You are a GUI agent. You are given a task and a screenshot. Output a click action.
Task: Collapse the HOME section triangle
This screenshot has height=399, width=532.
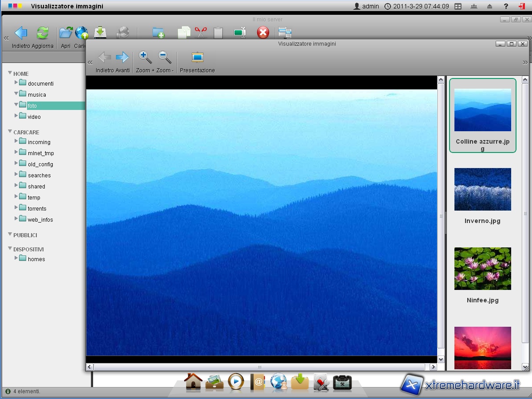click(x=10, y=73)
